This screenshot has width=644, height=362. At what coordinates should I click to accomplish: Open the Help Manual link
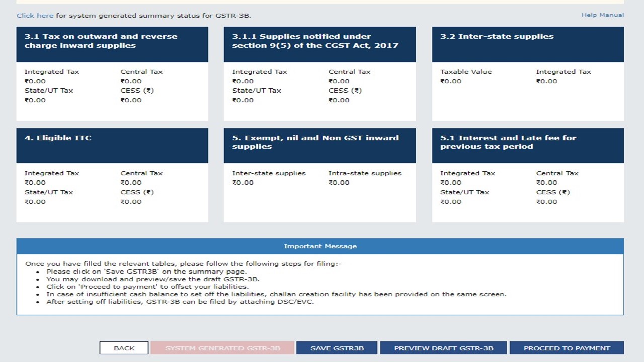[603, 15]
